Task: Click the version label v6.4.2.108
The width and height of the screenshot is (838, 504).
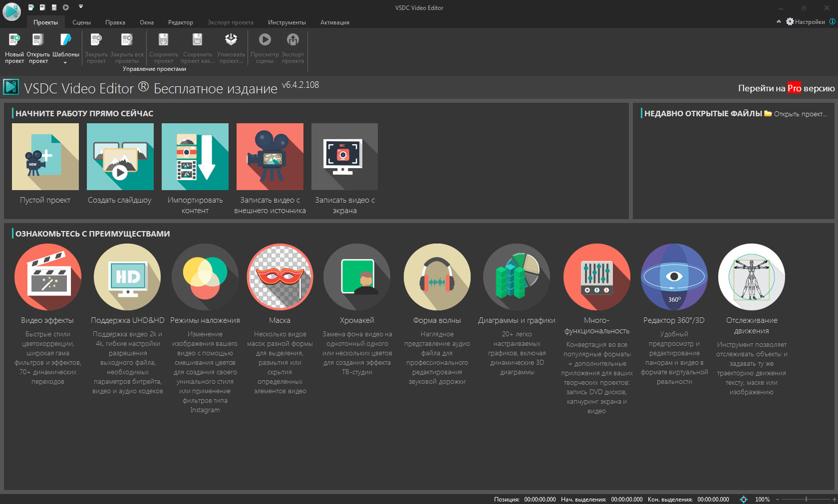Action: click(300, 85)
